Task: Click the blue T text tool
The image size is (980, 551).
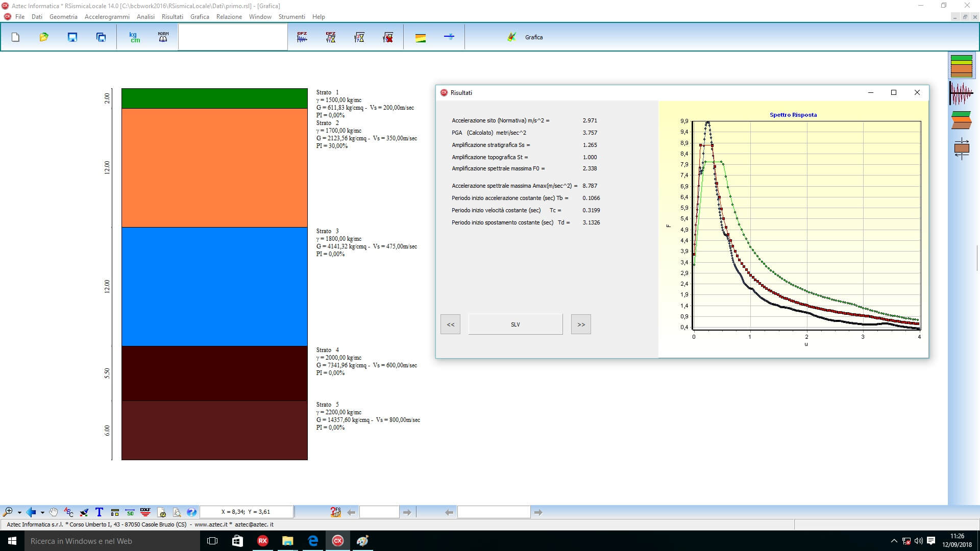Action: click(x=99, y=512)
